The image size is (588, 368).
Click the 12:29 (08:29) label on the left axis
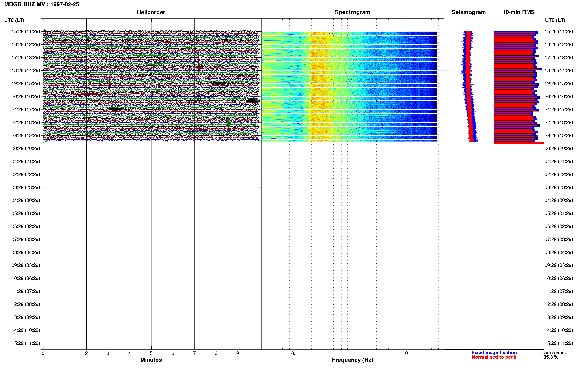pyautogui.click(x=26, y=304)
